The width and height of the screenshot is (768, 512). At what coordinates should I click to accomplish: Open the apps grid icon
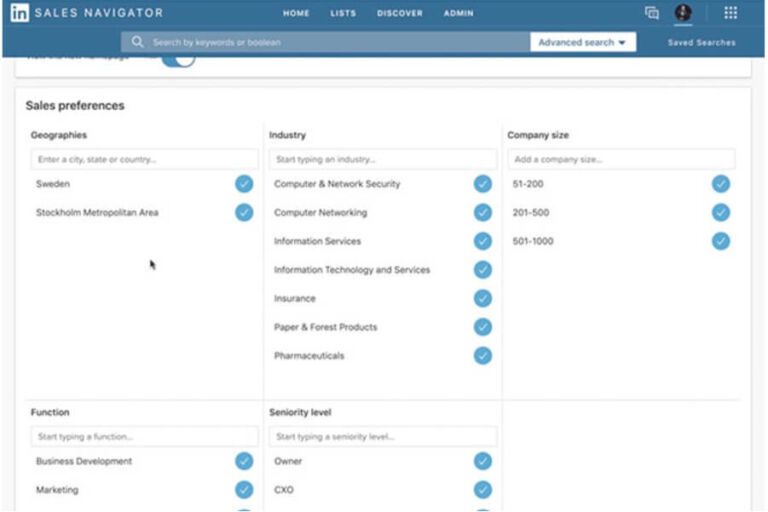pyautogui.click(x=730, y=13)
